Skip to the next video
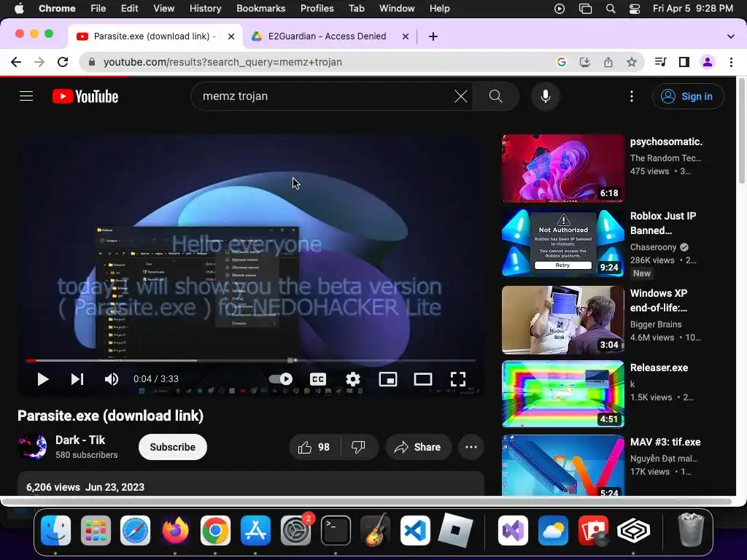Screen dimensions: 747x560 [x=77, y=379]
